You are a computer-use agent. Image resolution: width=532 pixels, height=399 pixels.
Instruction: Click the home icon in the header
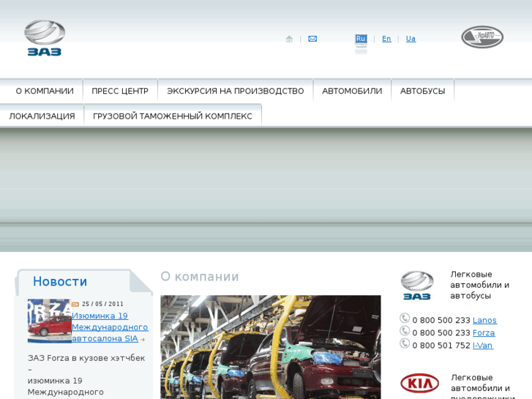pyautogui.click(x=289, y=39)
